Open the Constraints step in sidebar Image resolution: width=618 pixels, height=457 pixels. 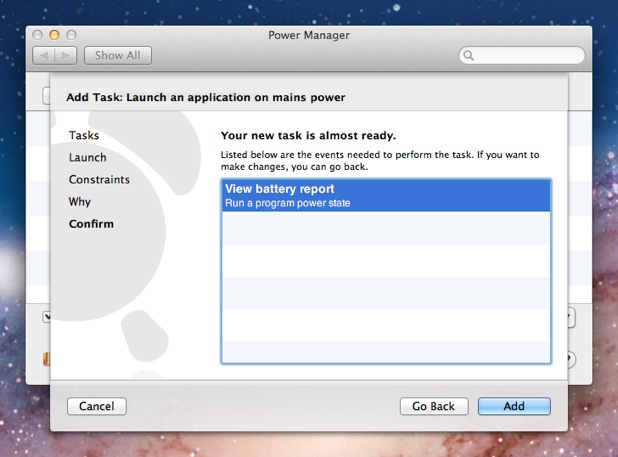coord(99,179)
